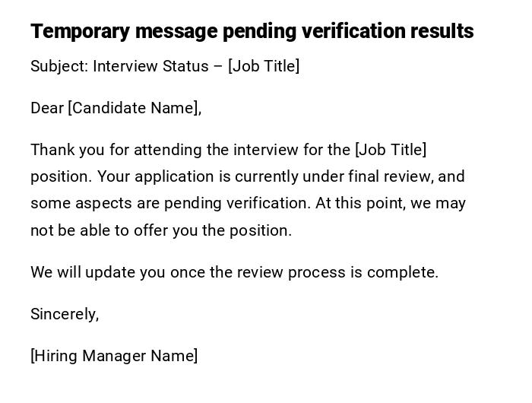The height and width of the screenshot is (403, 532).
Task: Click the heading 'Temporary message pending verification results'
Action: tap(252, 31)
